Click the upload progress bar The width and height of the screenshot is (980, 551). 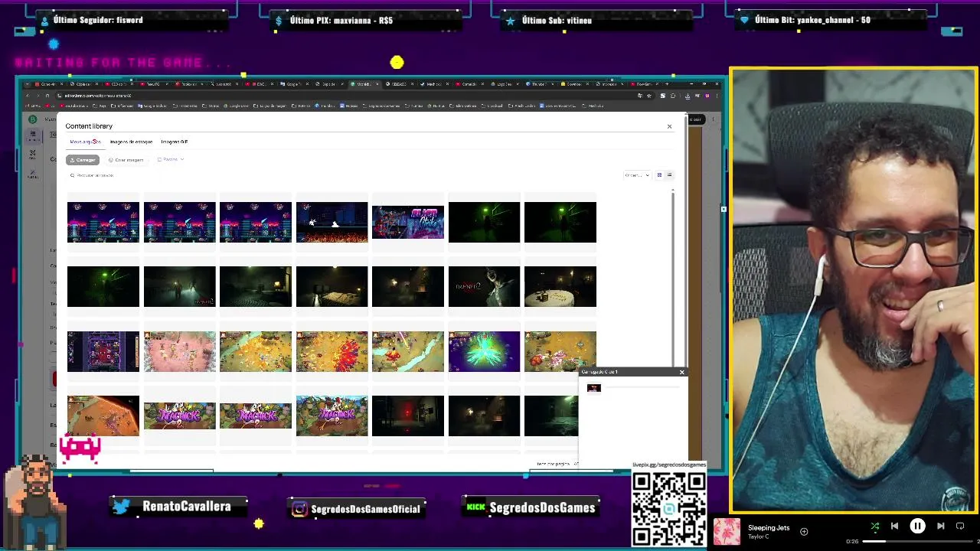(x=642, y=388)
